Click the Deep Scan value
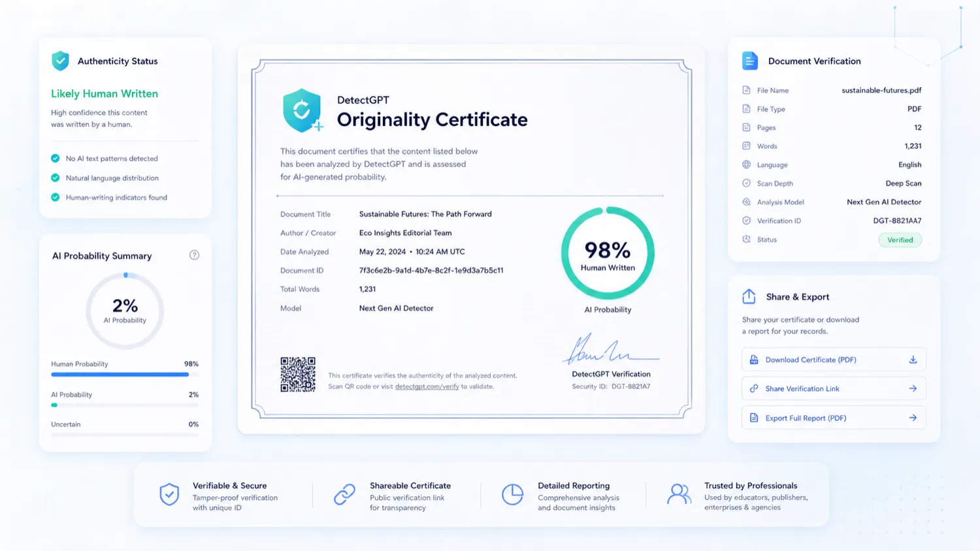Screen dimensions: 980x551 [904, 183]
